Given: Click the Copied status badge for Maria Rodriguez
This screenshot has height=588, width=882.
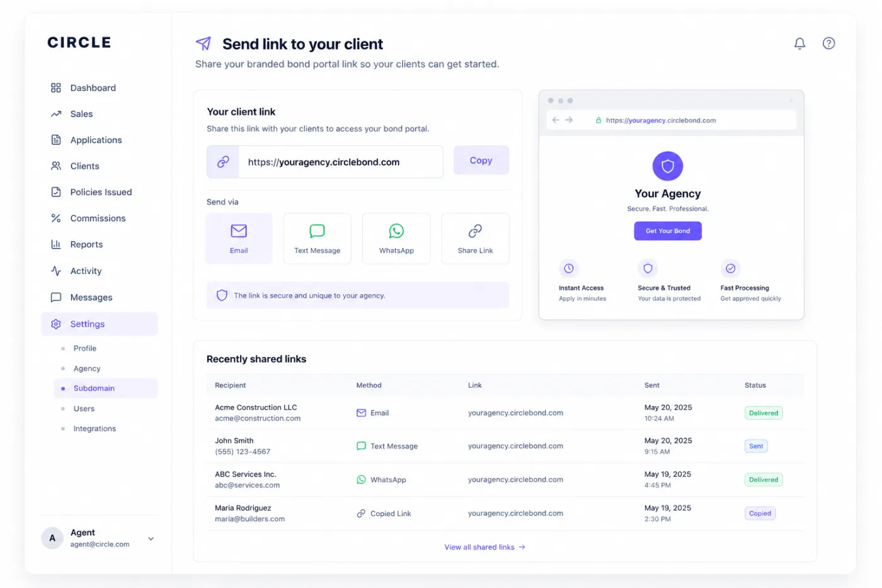Looking at the screenshot, I should coord(760,513).
